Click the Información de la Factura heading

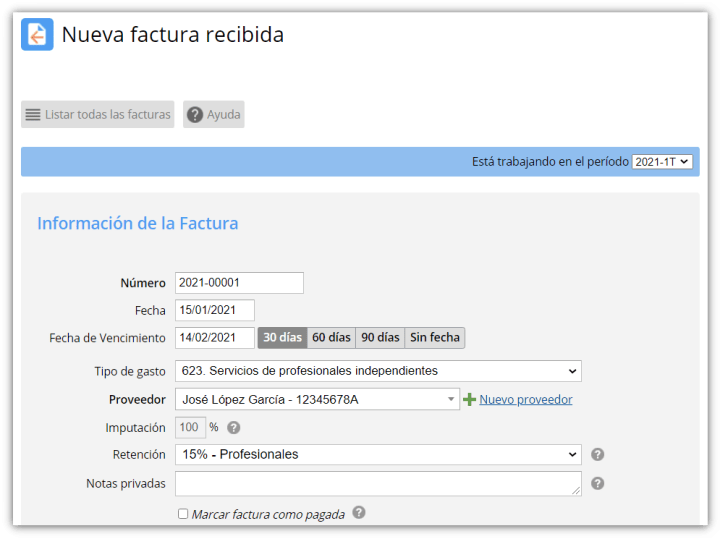pyautogui.click(x=138, y=224)
